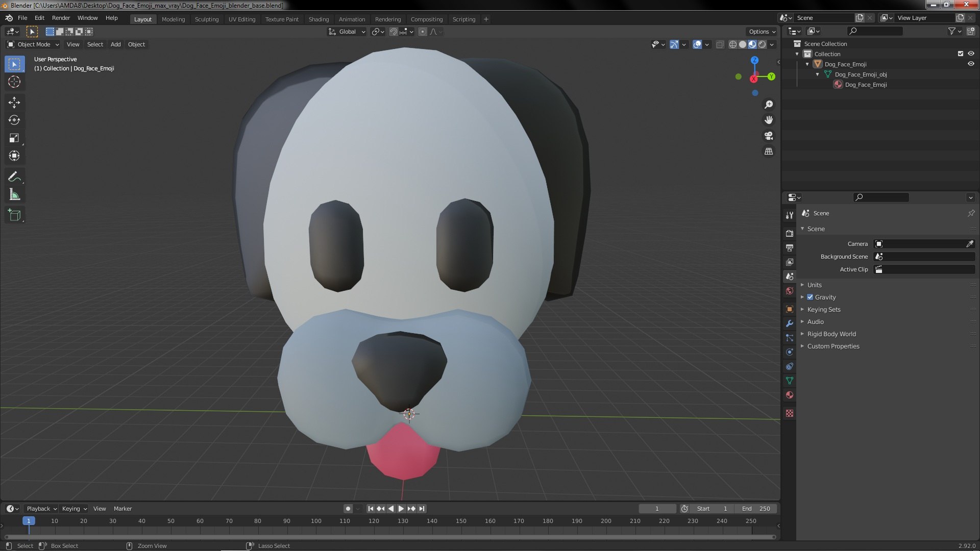Expand the Rigid Body World panel
The image size is (980, 551).
tap(831, 334)
